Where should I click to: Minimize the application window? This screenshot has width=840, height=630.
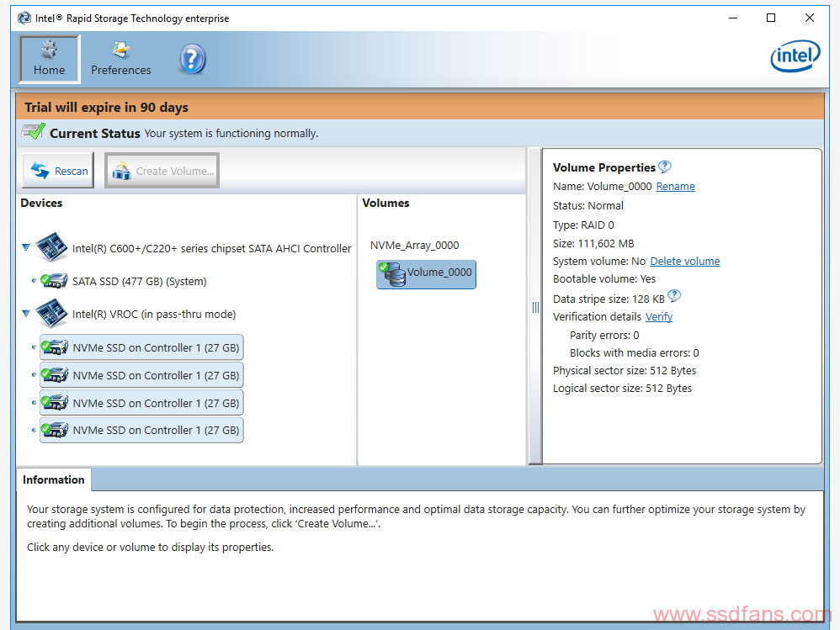pyautogui.click(x=733, y=18)
